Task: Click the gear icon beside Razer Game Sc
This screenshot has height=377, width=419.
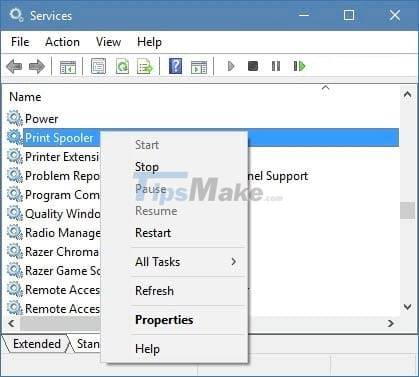Action: 15,270
